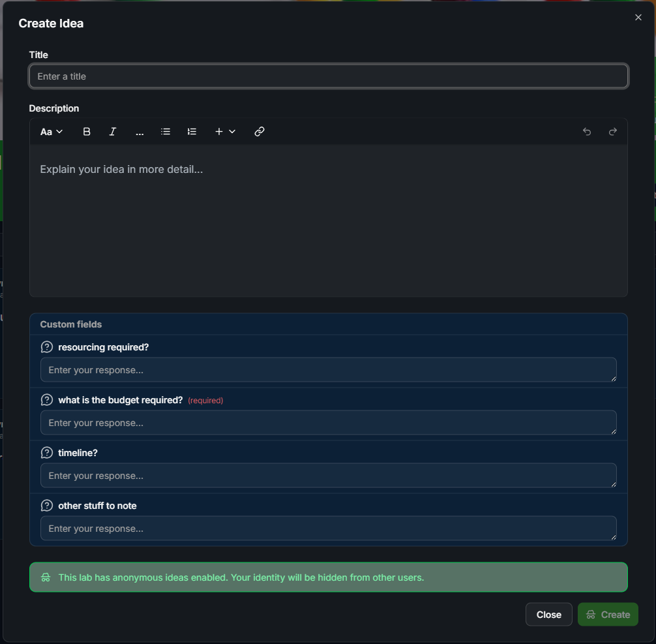Focus the resourcing required response field
The width and height of the screenshot is (656, 644).
tap(329, 370)
